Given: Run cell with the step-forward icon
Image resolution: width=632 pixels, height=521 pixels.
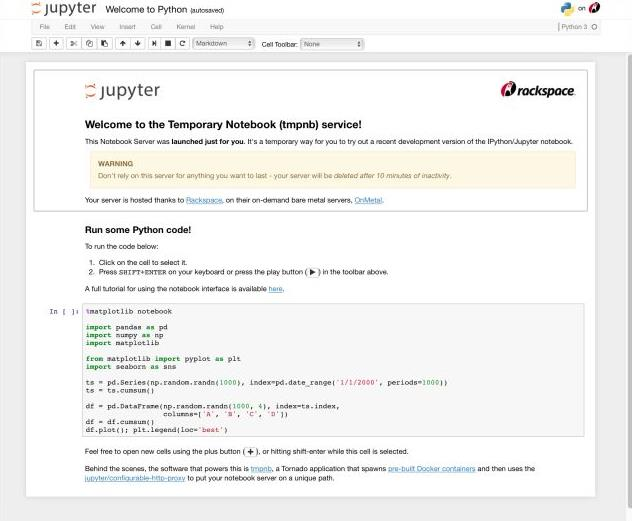Looking at the screenshot, I should tap(154, 44).
